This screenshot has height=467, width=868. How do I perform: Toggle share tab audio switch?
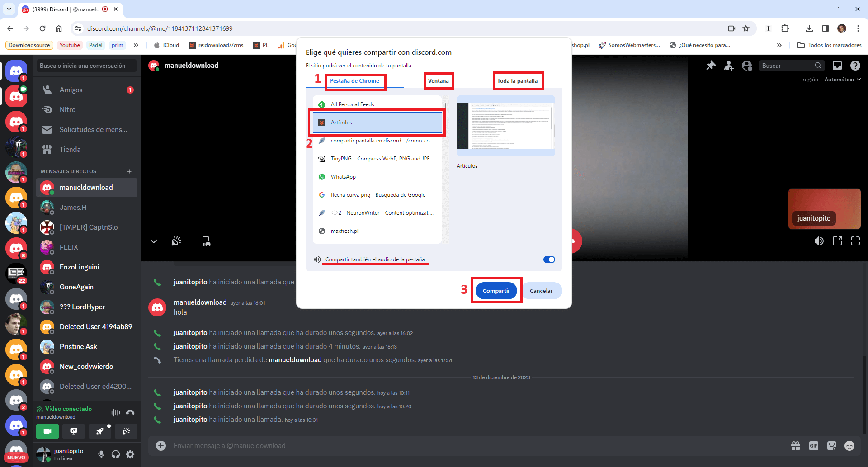pos(549,259)
